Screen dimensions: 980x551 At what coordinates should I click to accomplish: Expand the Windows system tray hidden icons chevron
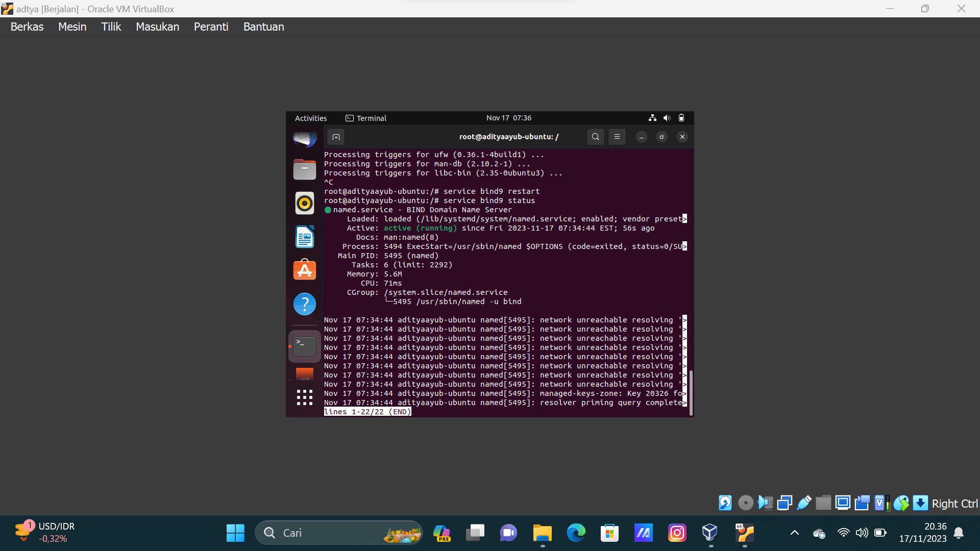point(795,533)
